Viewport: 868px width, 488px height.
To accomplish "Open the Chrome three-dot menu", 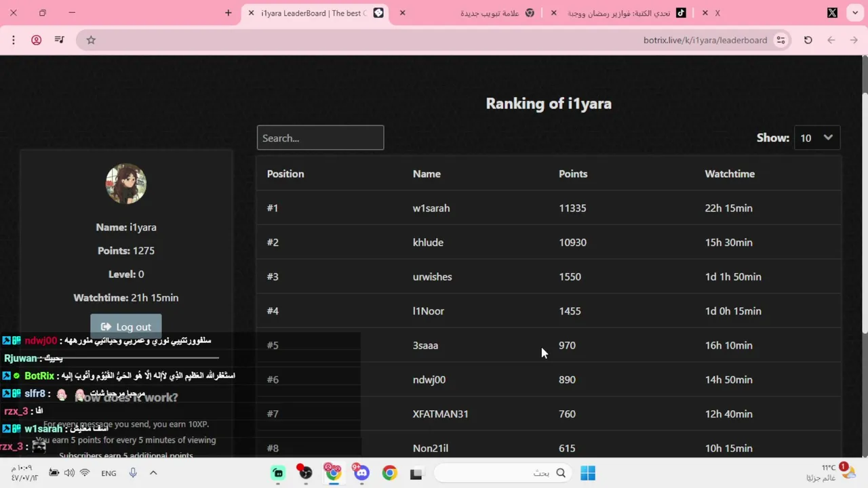I will tap(14, 40).
